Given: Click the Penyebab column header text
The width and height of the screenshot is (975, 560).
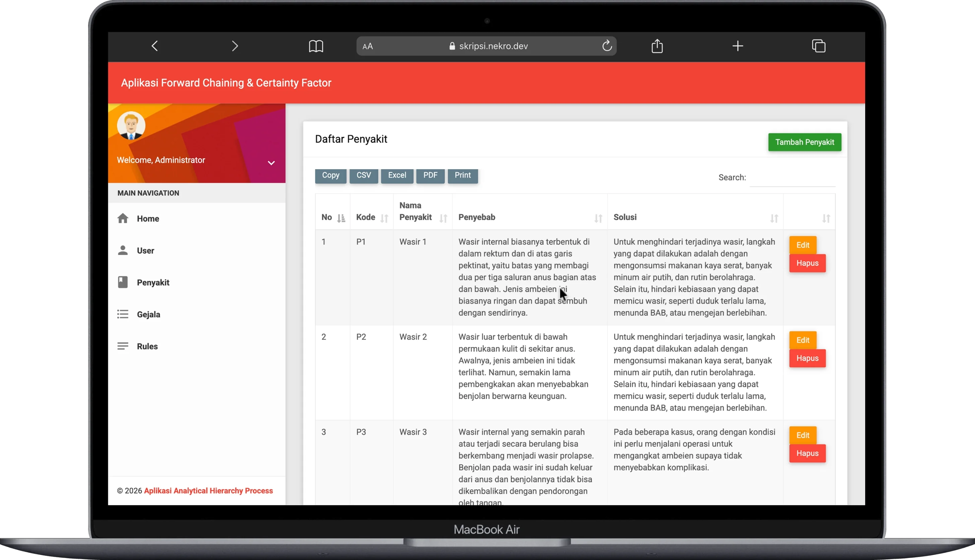Looking at the screenshot, I should click(476, 217).
